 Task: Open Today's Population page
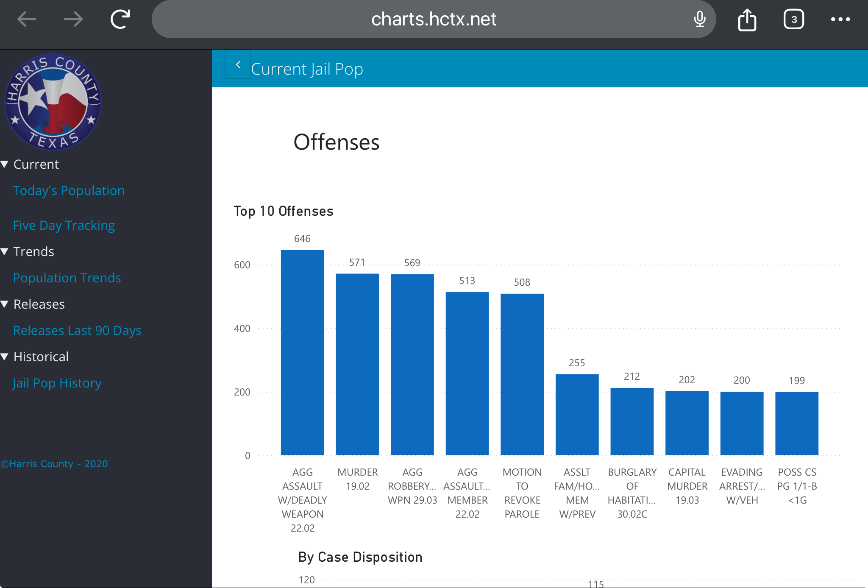pyautogui.click(x=69, y=190)
